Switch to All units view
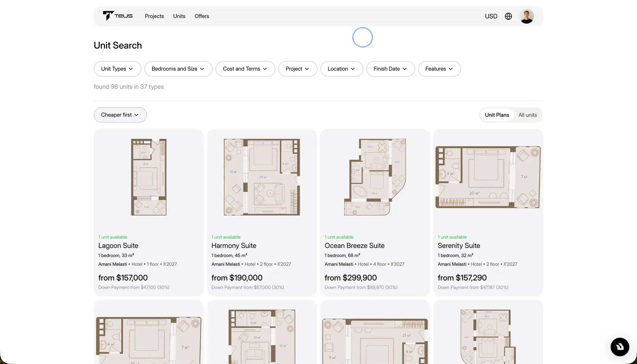This screenshot has height=364, width=637. pyautogui.click(x=528, y=115)
